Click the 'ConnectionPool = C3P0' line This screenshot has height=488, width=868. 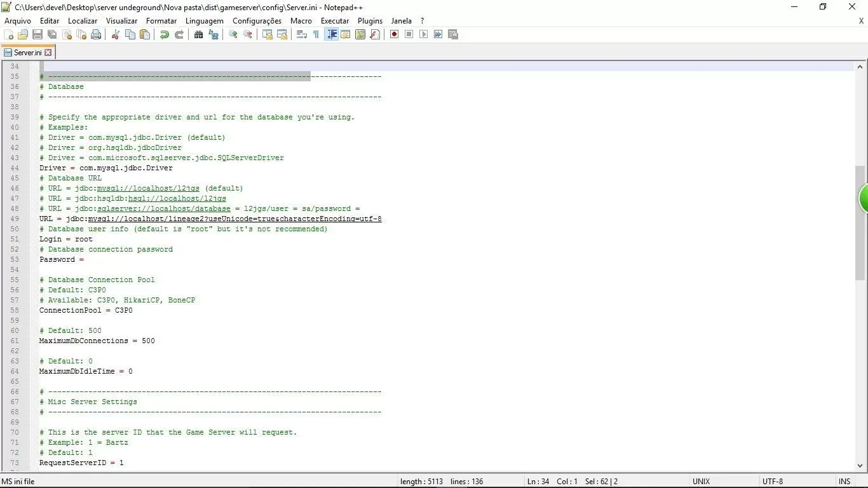coord(86,310)
